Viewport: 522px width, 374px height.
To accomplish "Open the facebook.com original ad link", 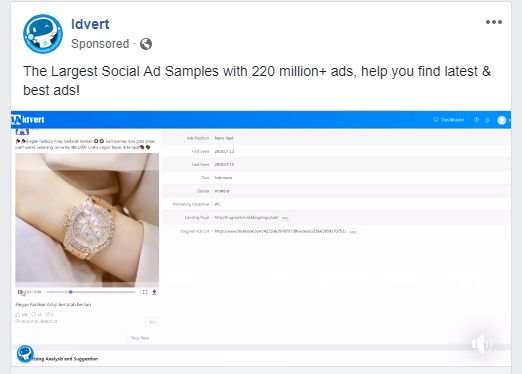I will click(x=280, y=231).
